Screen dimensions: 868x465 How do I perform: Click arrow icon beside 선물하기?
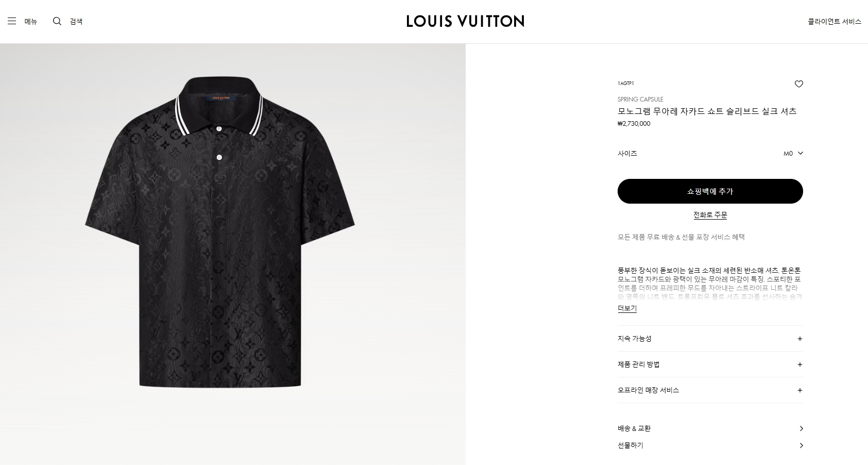801,445
